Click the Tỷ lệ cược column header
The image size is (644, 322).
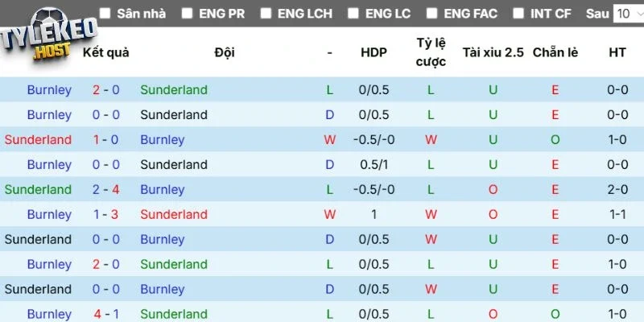pyautogui.click(x=431, y=52)
